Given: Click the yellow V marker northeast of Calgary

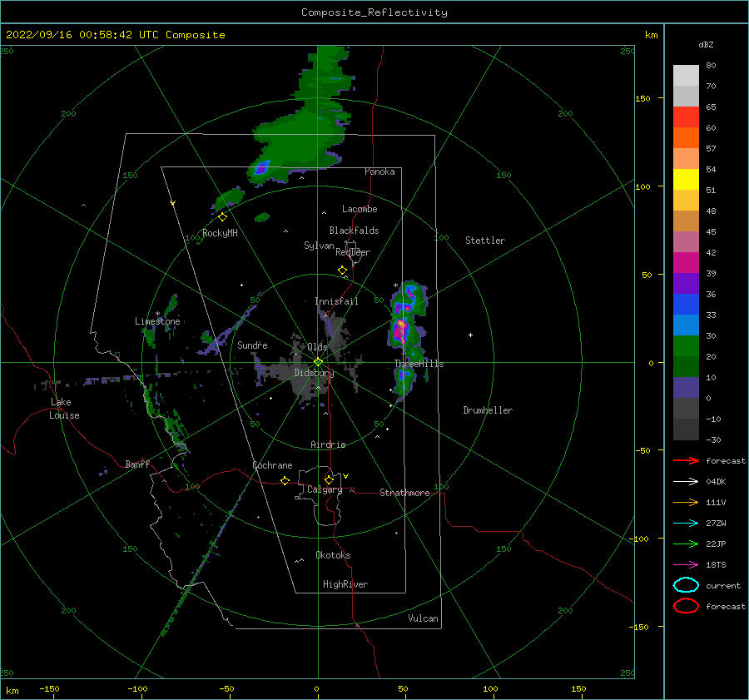Looking at the screenshot, I should click(x=346, y=476).
